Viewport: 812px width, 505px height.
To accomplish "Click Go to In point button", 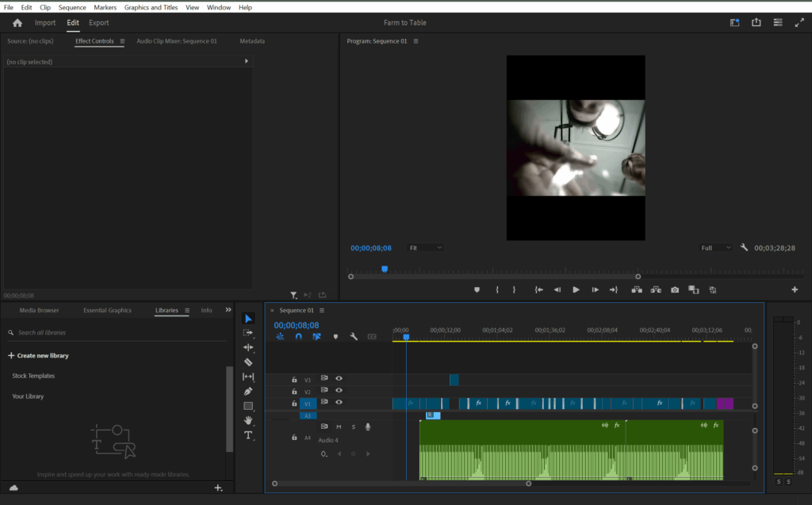I will click(x=538, y=290).
